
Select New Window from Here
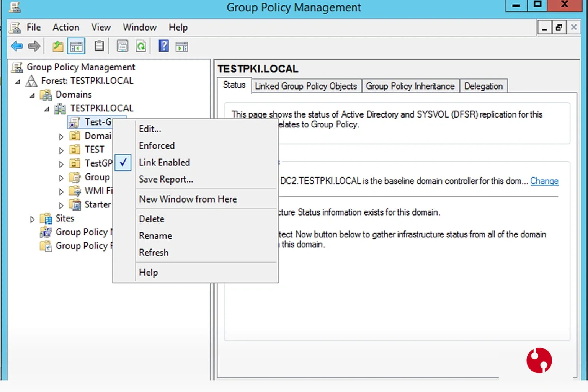pos(195,199)
